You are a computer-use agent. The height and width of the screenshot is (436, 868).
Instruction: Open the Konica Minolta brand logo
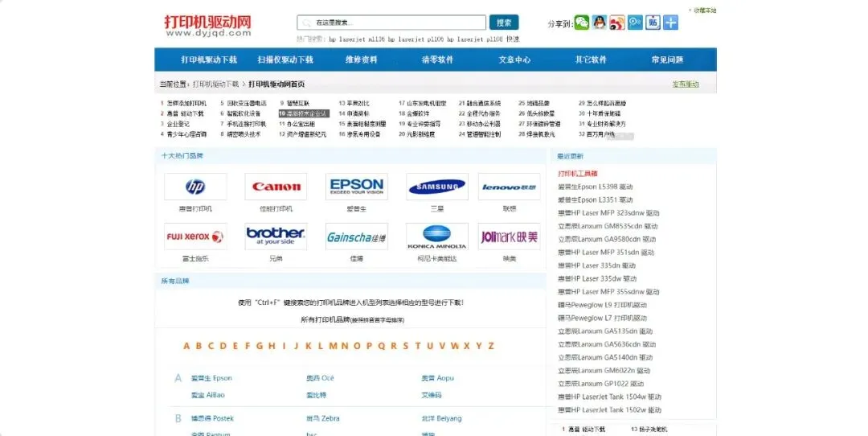[436, 237]
